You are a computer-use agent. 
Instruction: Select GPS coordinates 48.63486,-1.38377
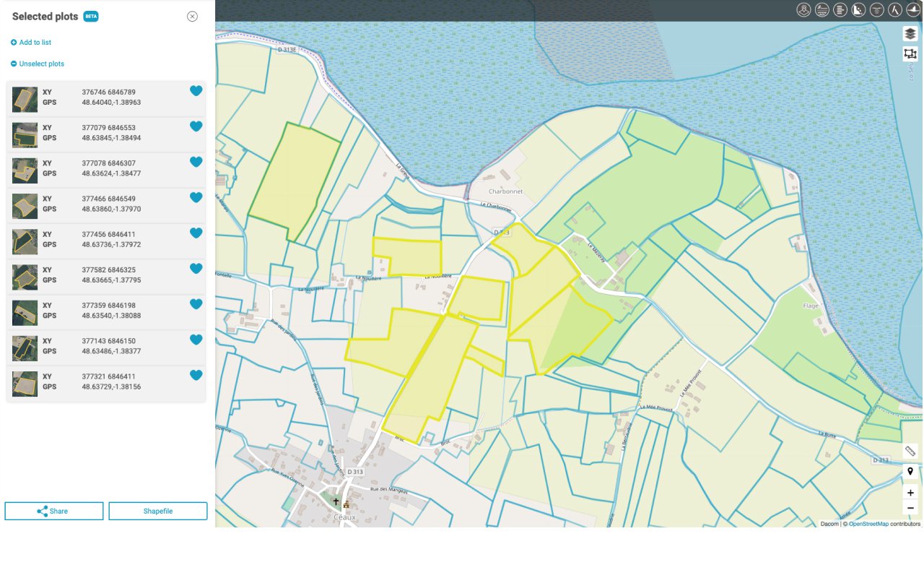click(111, 351)
